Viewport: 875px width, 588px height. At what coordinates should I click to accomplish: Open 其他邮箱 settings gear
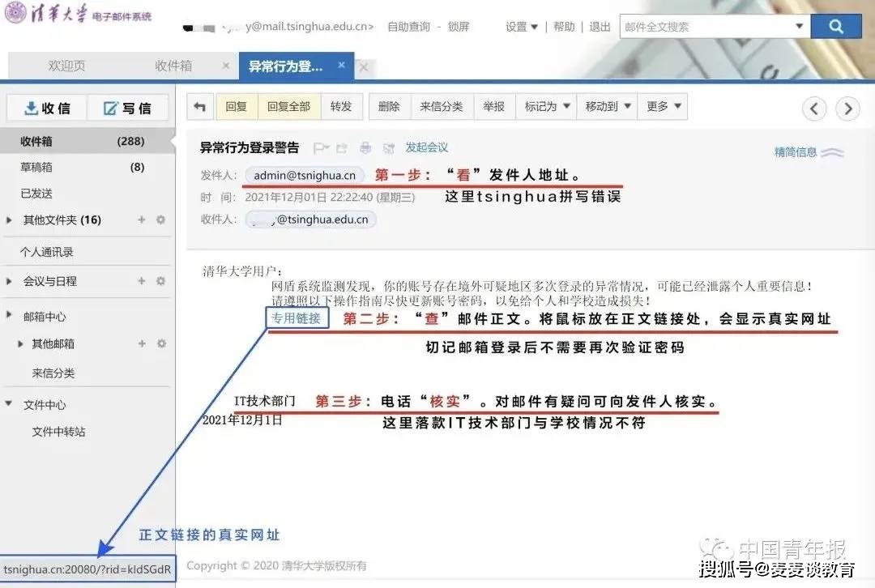click(161, 343)
